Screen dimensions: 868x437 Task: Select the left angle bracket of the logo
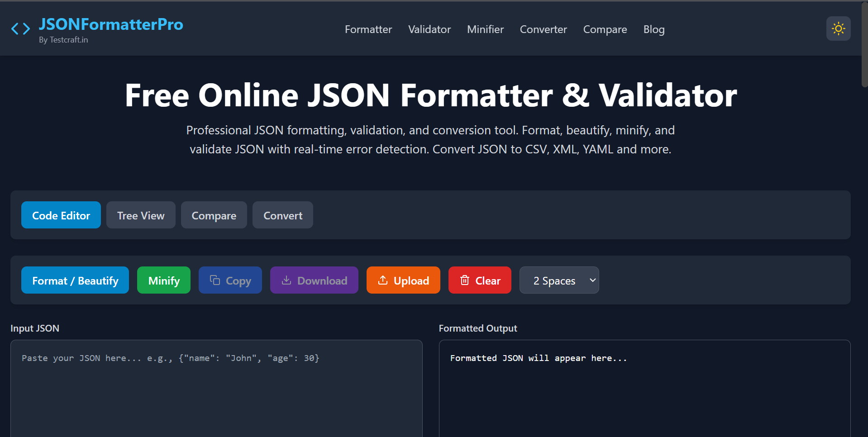(16, 28)
